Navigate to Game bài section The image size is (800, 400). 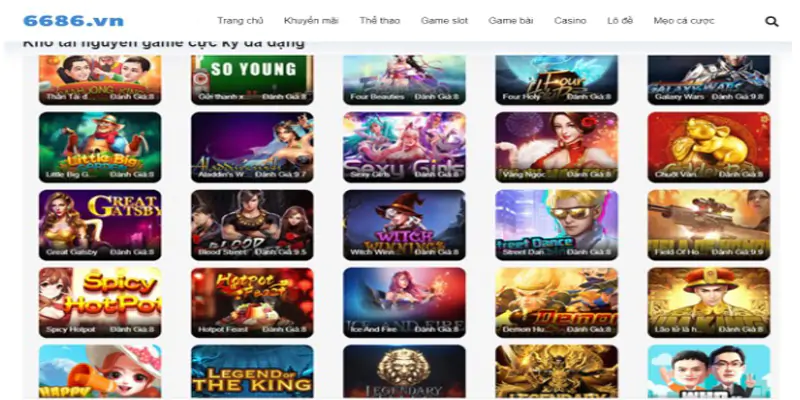[x=511, y=21]
